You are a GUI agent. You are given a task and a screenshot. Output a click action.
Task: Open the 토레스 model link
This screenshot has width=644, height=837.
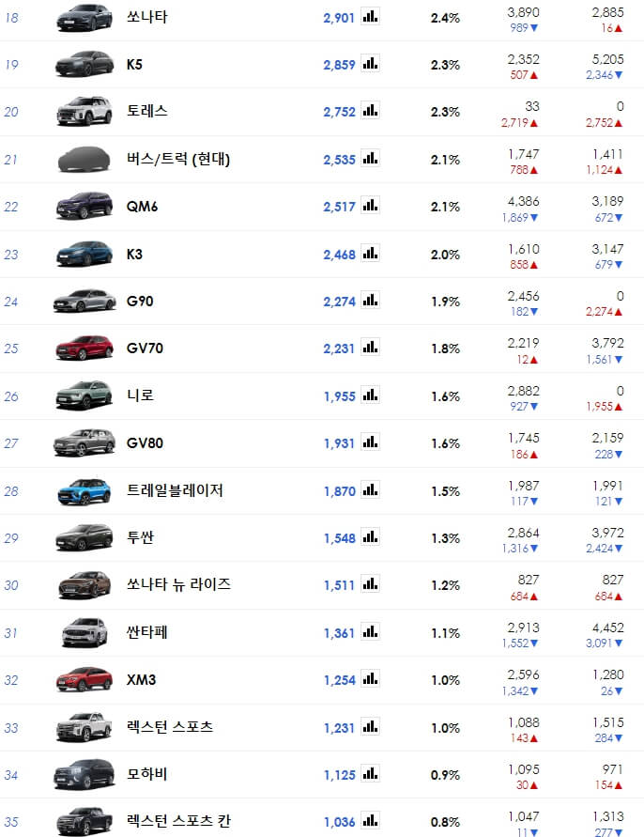point(146,111)
